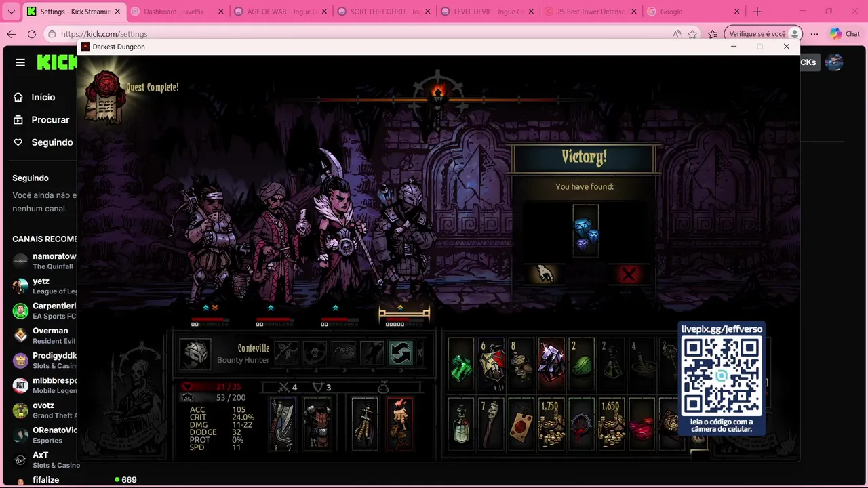Screen dimensions: 868x488
Task: Use the holy water bottle in inventory
Action: [461, 424]
